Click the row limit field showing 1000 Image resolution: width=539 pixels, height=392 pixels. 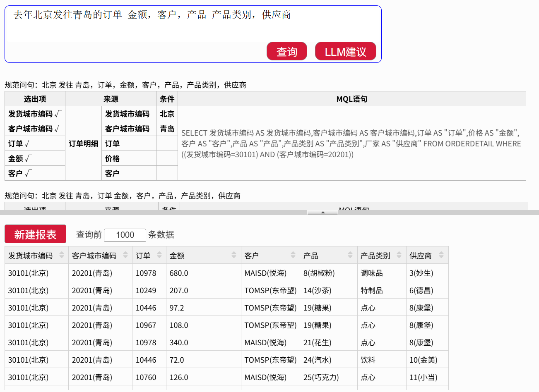pyautogui.click(x=125, y=235)
